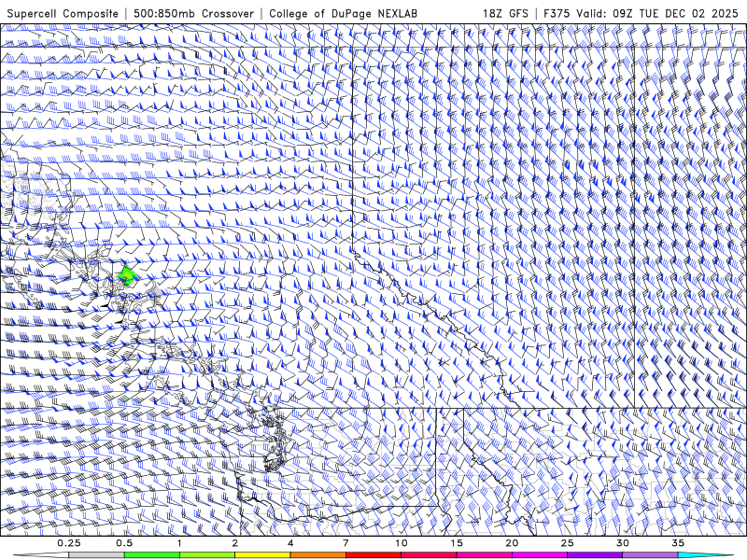Select the lime legend swatch between 1 and 2
This screenshot has width=747, height=560.
pyautogui.click(x=207, y=555)
